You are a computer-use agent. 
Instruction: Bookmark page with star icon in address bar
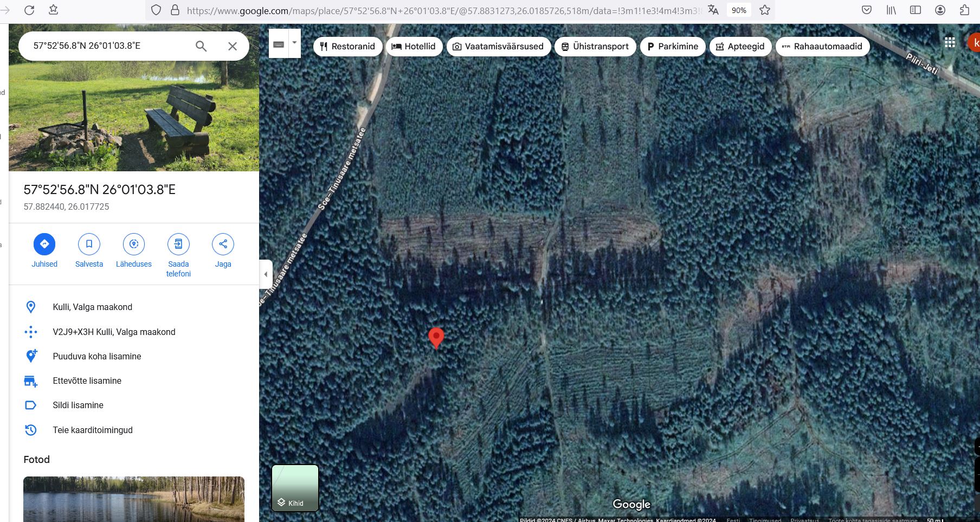(765, 10)
